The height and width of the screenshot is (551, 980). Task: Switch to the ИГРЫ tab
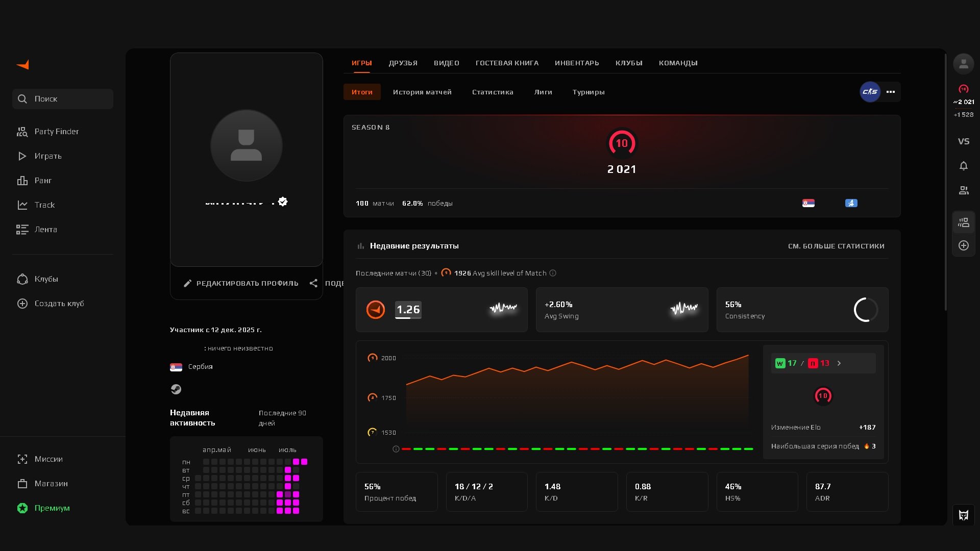click(362, 63)
